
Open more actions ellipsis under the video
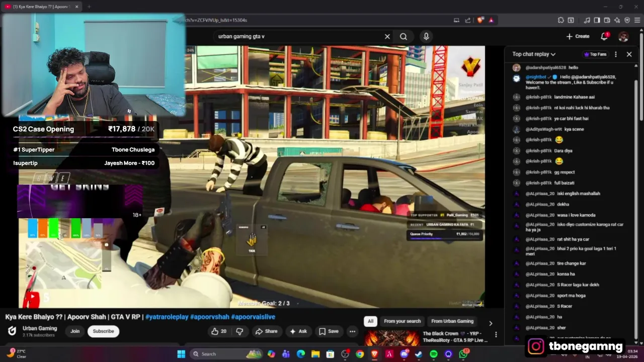click(x=352, y=331)
